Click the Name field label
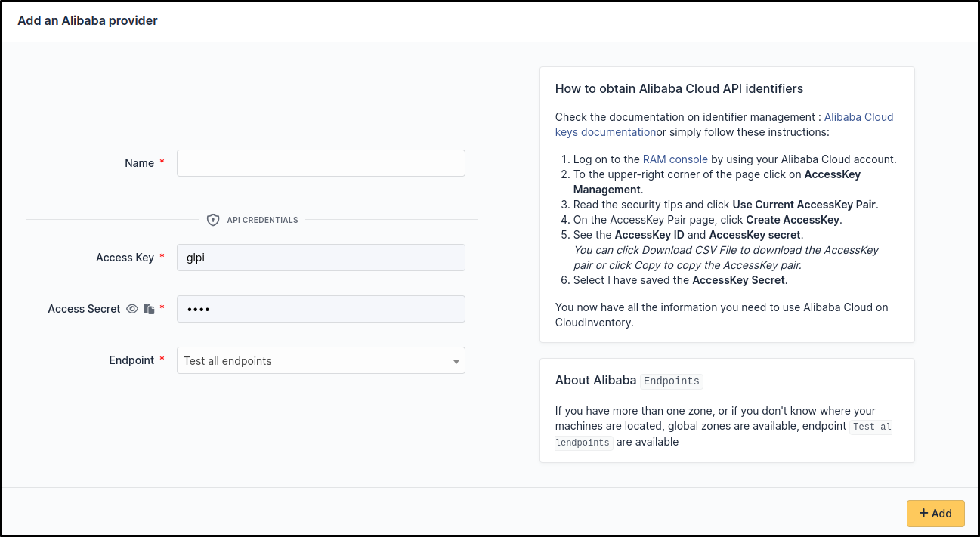Screen dimensions: 980x537 (x=139, y=163)
